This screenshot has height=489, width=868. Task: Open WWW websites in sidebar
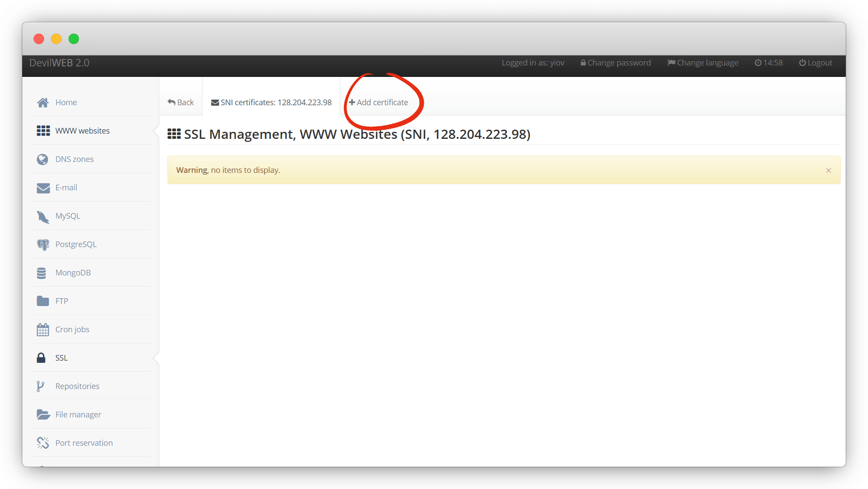tap(82, 131)
